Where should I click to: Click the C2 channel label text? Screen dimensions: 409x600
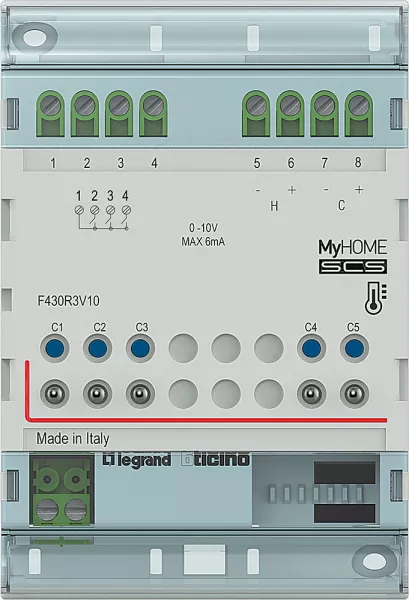tap(99, 328)
